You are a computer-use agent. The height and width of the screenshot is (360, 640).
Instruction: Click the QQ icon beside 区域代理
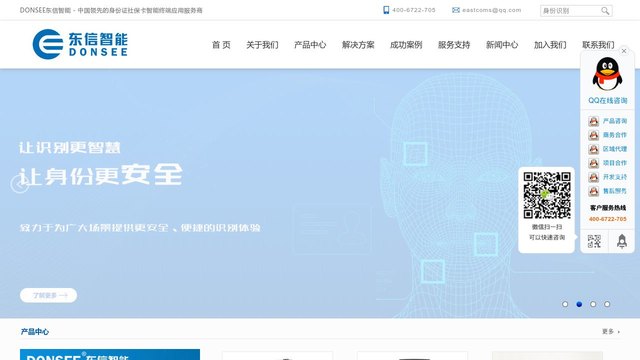click(593, 149)
